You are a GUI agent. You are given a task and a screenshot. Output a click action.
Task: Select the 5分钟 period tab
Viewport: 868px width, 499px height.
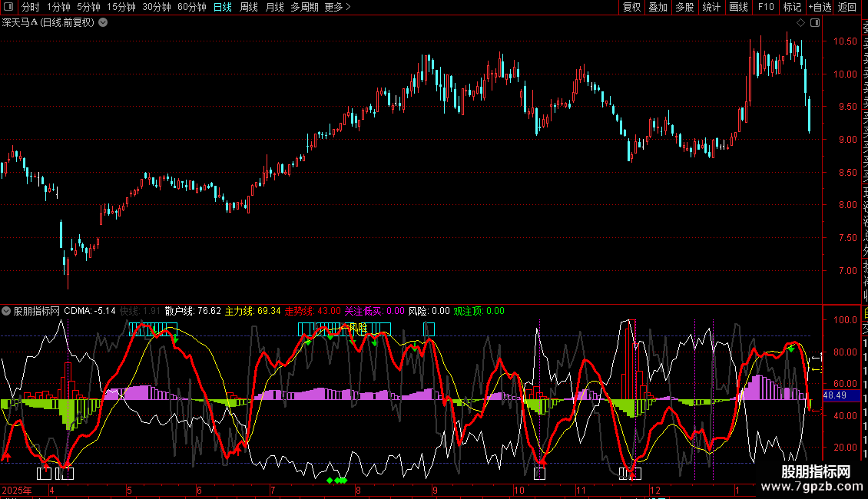pyautogui.click(x=88, y=7)
